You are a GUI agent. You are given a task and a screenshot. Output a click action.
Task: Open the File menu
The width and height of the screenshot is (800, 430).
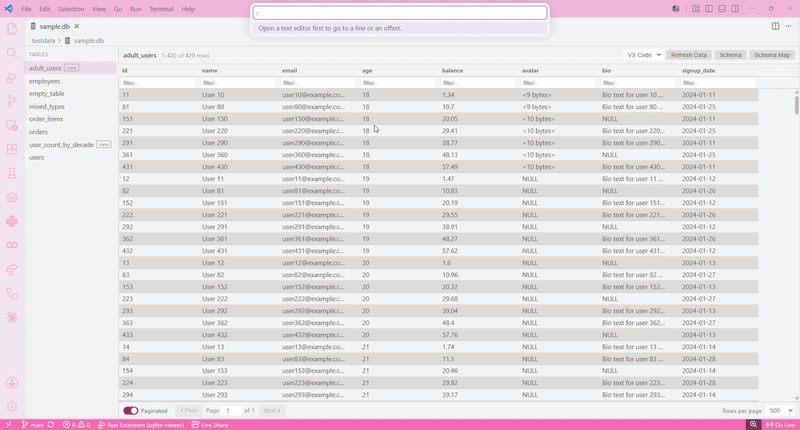point(26,9)
